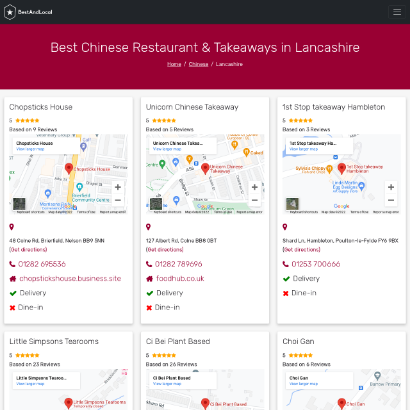410x410 pixels.
Task: Zoom out on Unicorn Chinese Takeaway map
Action: pyautogui.click(x=255, y=200)
